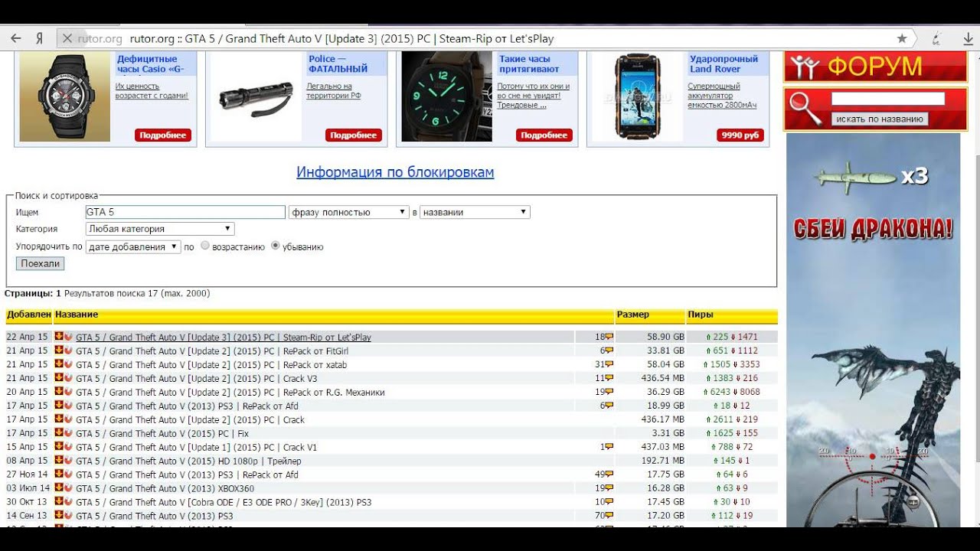Go back with the browser back arrow
The height and width of the screenshot is (551, 980).
15,38
